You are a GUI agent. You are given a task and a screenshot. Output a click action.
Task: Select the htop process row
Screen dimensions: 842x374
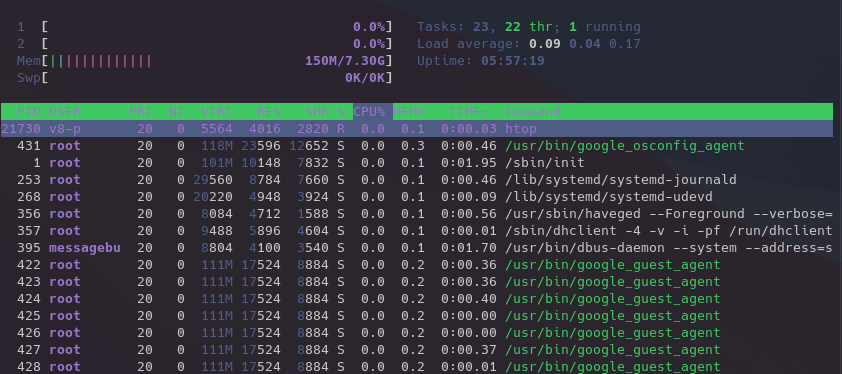pyautogui.click(x=417, y=128)
